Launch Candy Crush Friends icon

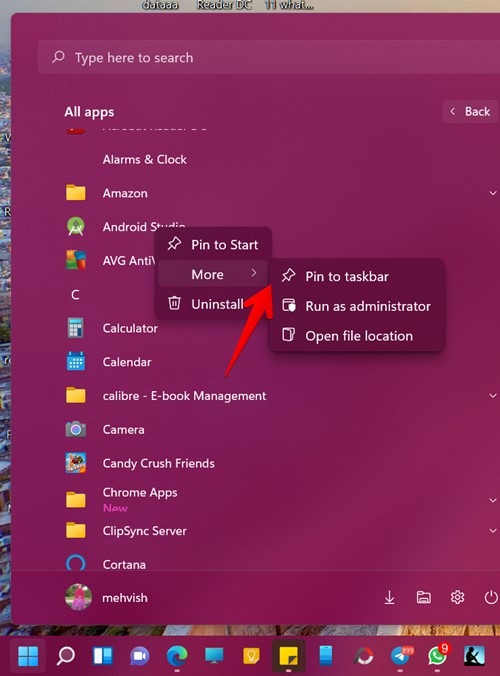point(76,463)
